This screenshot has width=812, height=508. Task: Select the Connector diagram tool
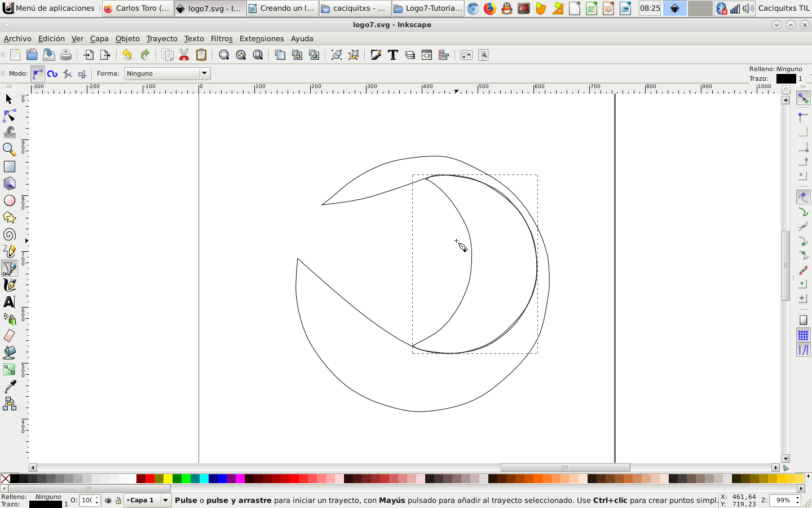click(9, 404)
